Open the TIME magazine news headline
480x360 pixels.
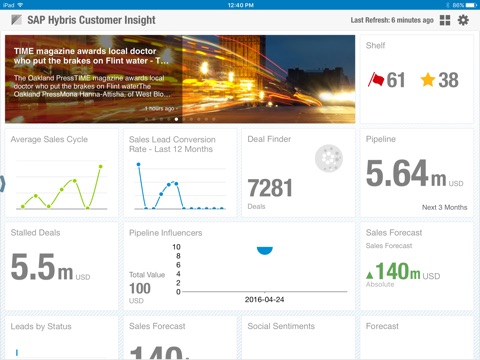coord(91,56)
